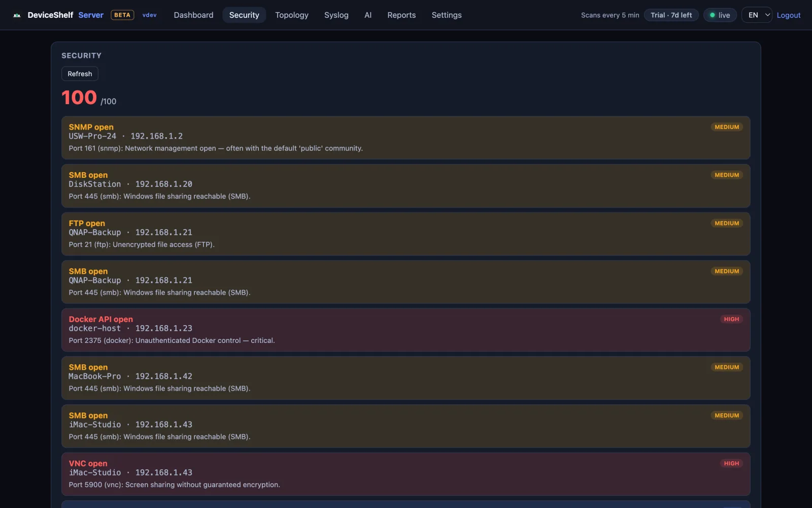
Task: Click the vdev version label
Action: coord(149,15)
